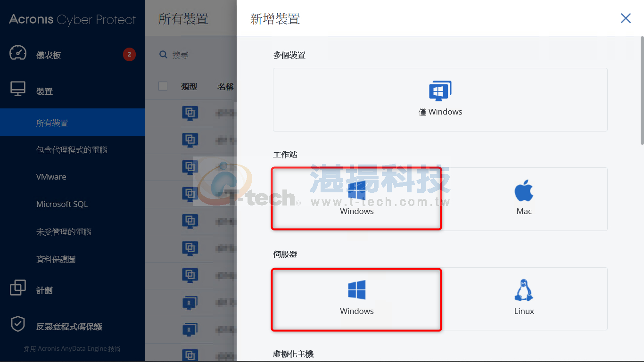644x362 pixels.
Task: Choose the Mac Apple logo icon
Action: [524, 191]
